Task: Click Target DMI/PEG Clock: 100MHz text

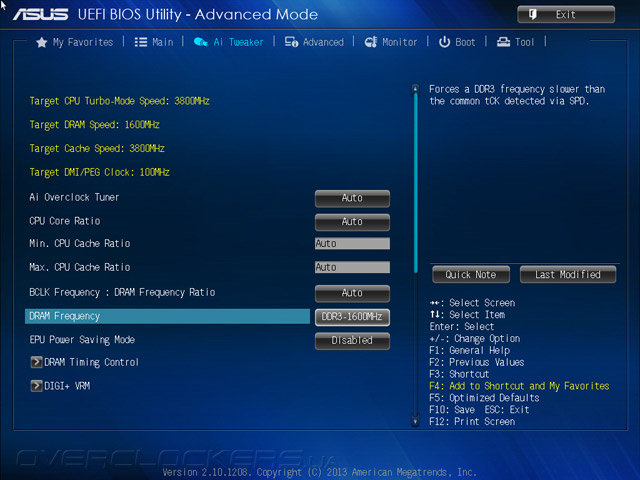Action: coord(99,172)
